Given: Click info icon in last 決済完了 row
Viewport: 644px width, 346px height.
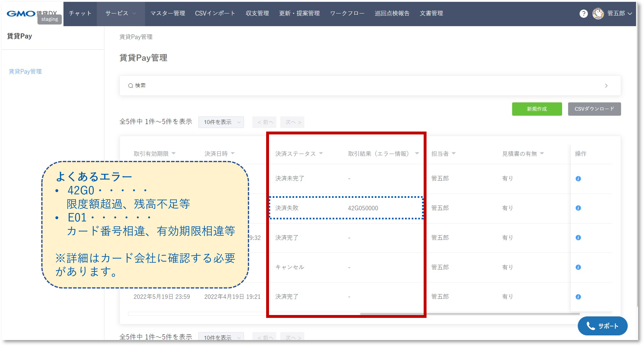Looking at the screenshot, I should (x=578, y=297).
